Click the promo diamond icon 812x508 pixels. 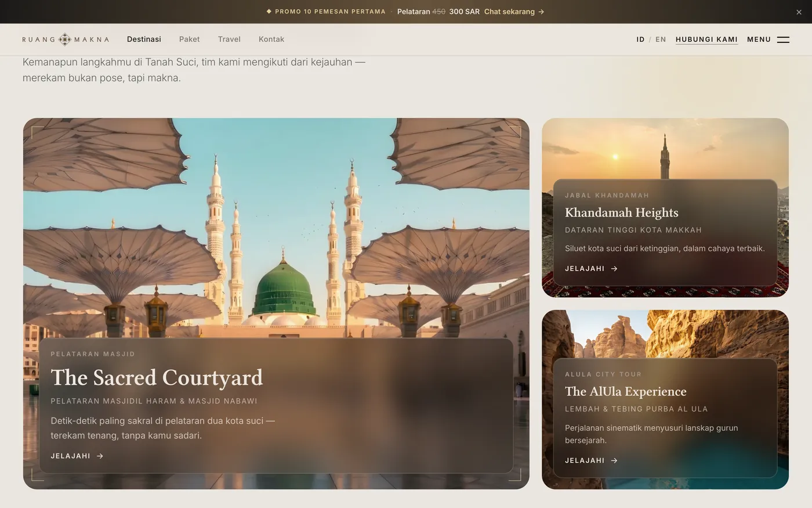269,12
